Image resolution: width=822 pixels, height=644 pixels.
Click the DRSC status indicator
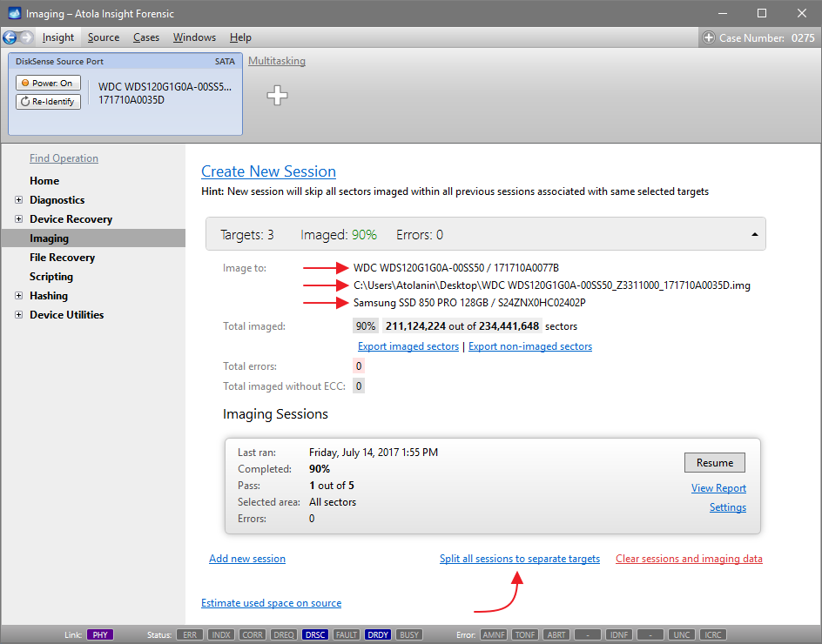315,635
